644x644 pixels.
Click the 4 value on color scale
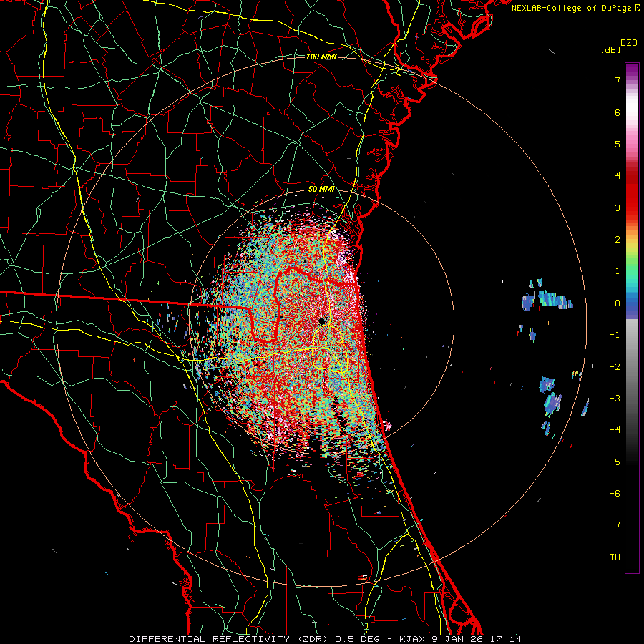[618, 176]
